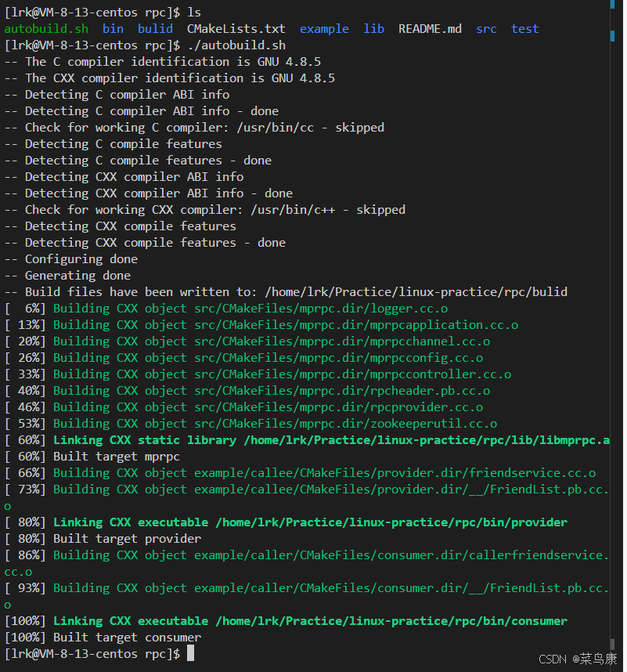Click the blue 'bin' directory name
This screenshot has height=672, width=627.
113,29
